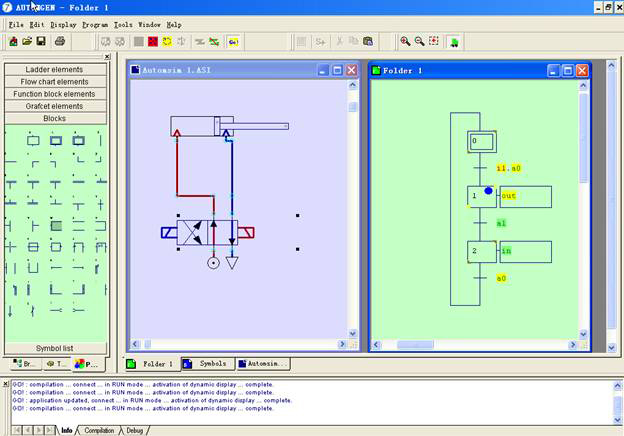
Task: Click the 'out' action label
Action: (x=508, y=196)
